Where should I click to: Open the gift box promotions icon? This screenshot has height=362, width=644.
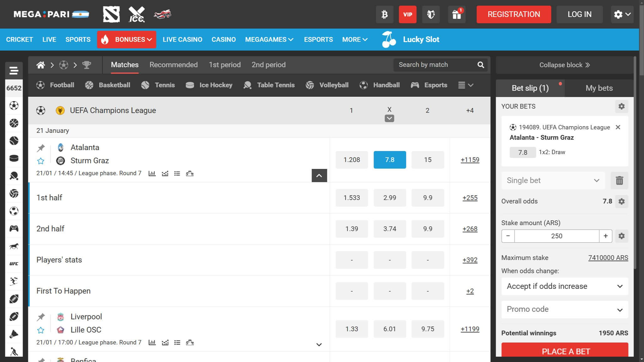[x=456, y=14]
